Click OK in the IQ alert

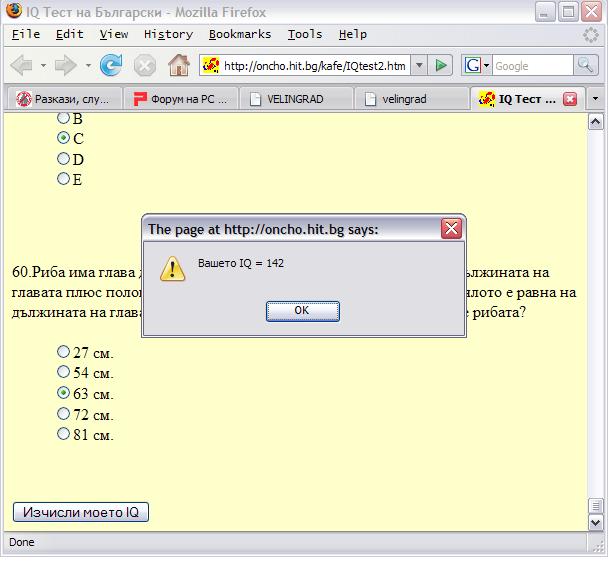point(303,311)
